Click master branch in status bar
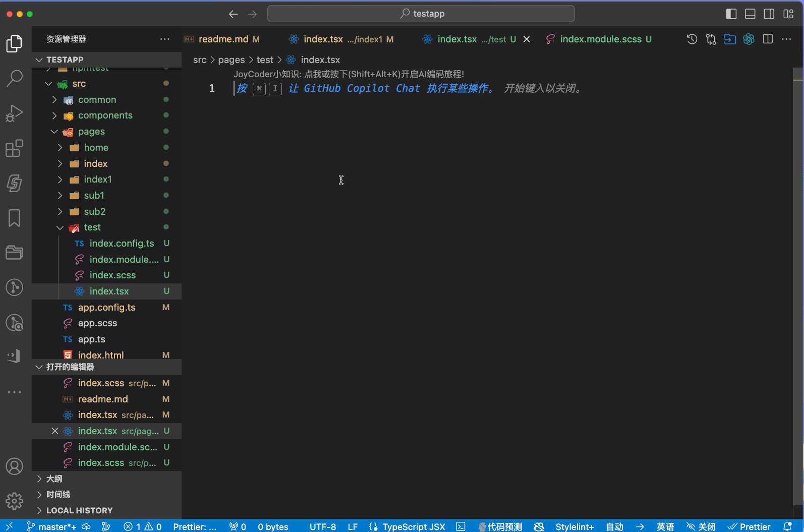804x532 pixels. [51, 526]
